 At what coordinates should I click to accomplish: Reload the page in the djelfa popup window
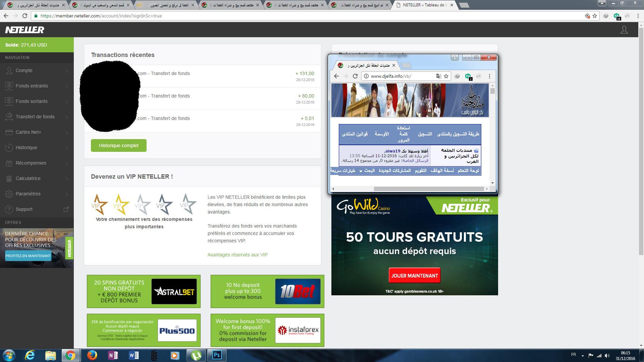tap(355, 76)
